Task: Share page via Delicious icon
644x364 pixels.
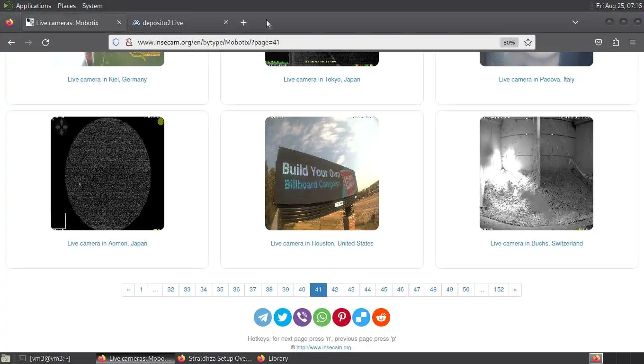Action: (x=361, y=317)
